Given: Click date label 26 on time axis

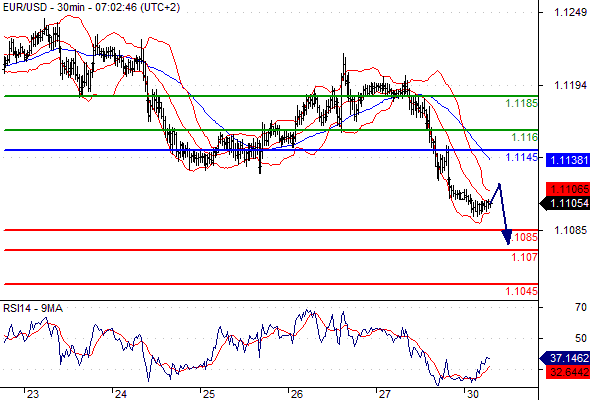Looking at the screenshot, I should [x=297, y=394].
